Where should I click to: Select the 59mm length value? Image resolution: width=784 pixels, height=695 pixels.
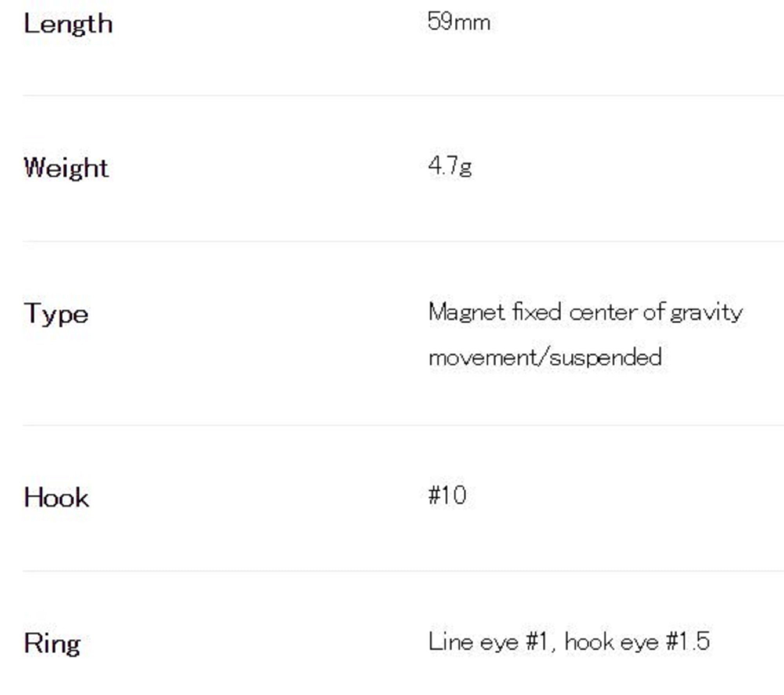tap(459, 22)
